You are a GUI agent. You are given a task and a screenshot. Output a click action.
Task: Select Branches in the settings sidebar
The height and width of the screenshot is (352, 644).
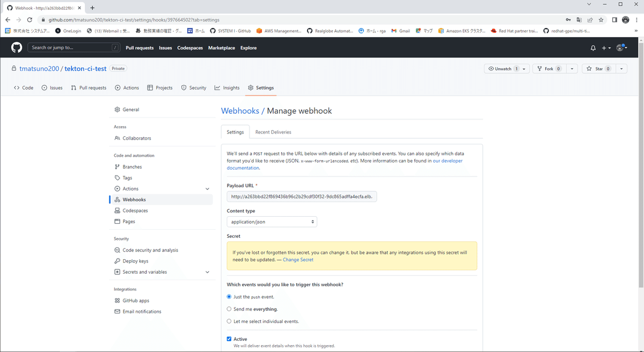[x=133, y=166]
